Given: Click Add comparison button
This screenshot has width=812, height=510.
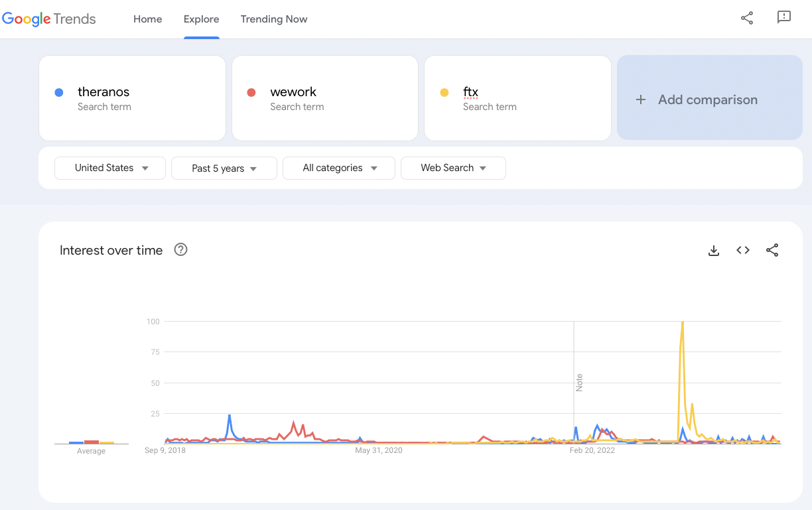Looking at the screenshot, I should [x=710, y=97].
